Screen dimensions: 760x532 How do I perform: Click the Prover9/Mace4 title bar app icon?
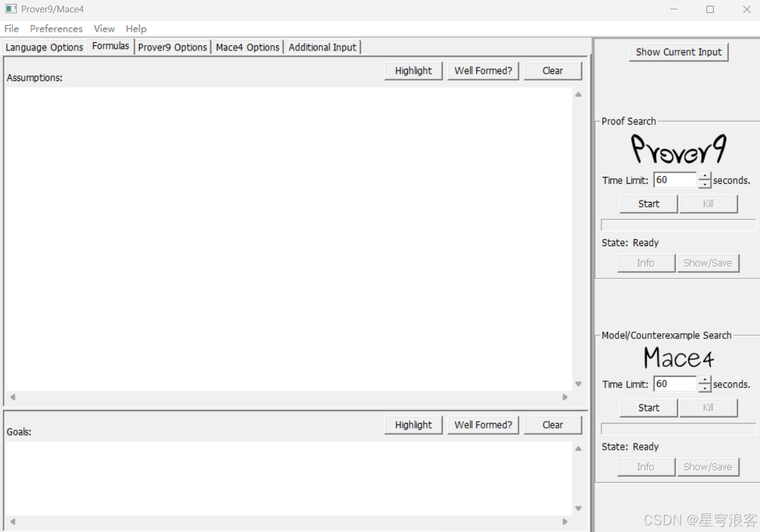tap(11, 9)
